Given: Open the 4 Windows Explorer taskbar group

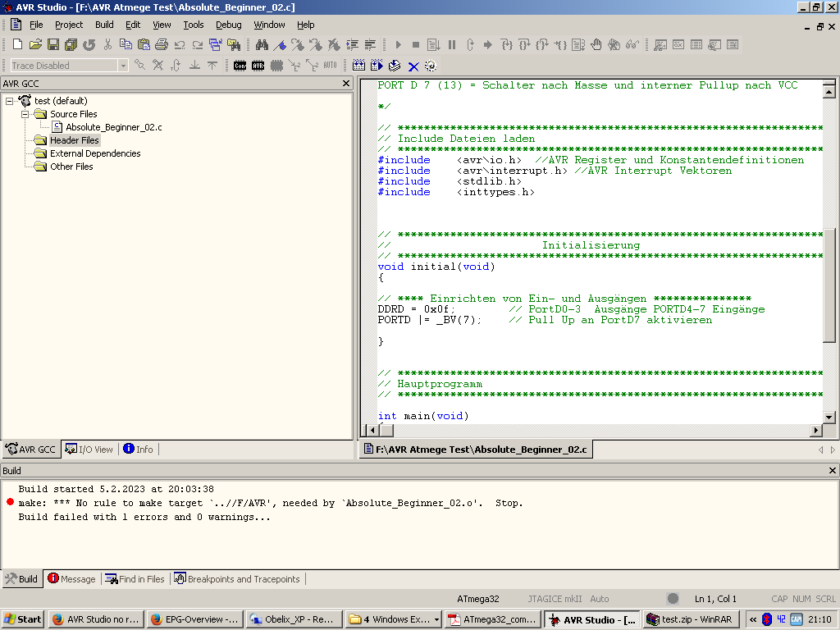Looking at the screenshot, I should 393,620.
